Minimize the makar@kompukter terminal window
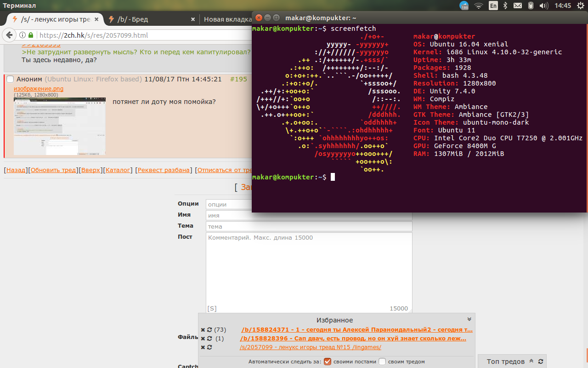Screen dimensions: 588x368 (268, 17)
